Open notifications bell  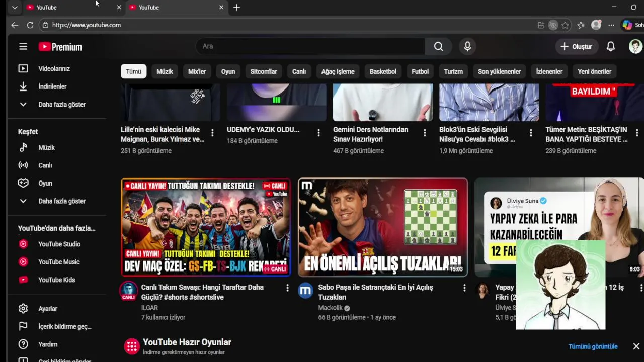(x=610, y=46)
